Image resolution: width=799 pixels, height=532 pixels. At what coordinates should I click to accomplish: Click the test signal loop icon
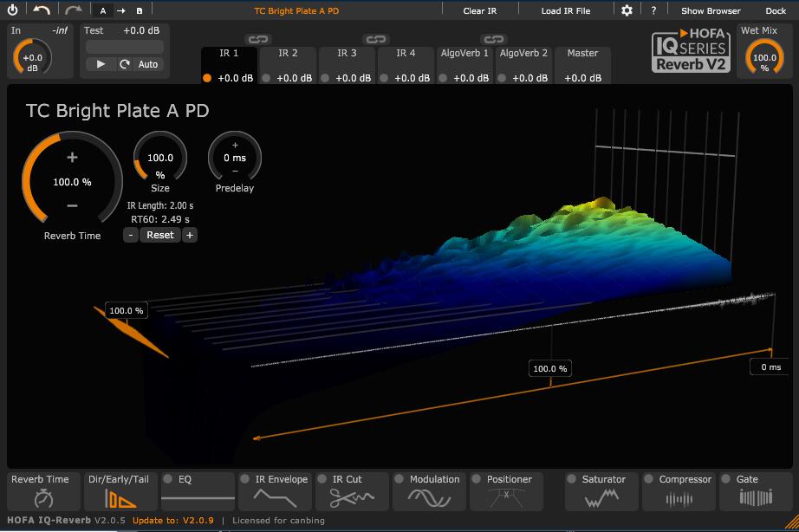click(x=124, y=64)
